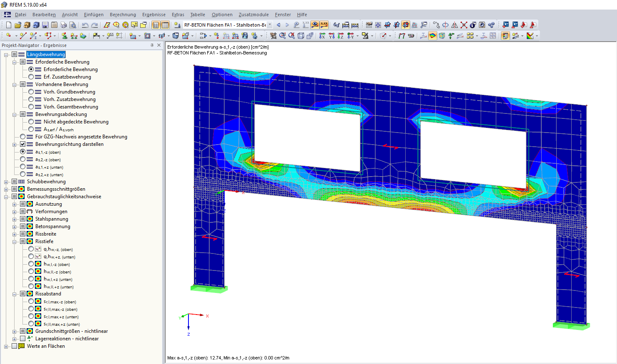
Task: Select 'Erf. Zusatzbewehrung' radio button
Action: point(31,77)
